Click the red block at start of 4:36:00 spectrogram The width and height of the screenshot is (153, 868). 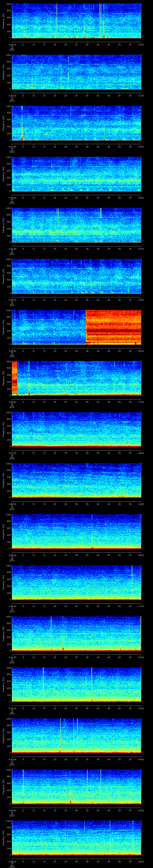click(14, 377)
